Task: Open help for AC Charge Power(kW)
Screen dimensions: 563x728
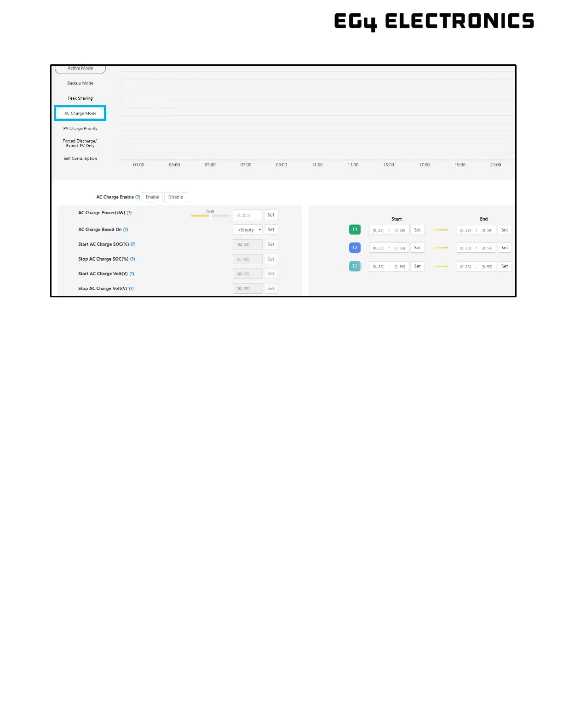Action: coord(129,213)
